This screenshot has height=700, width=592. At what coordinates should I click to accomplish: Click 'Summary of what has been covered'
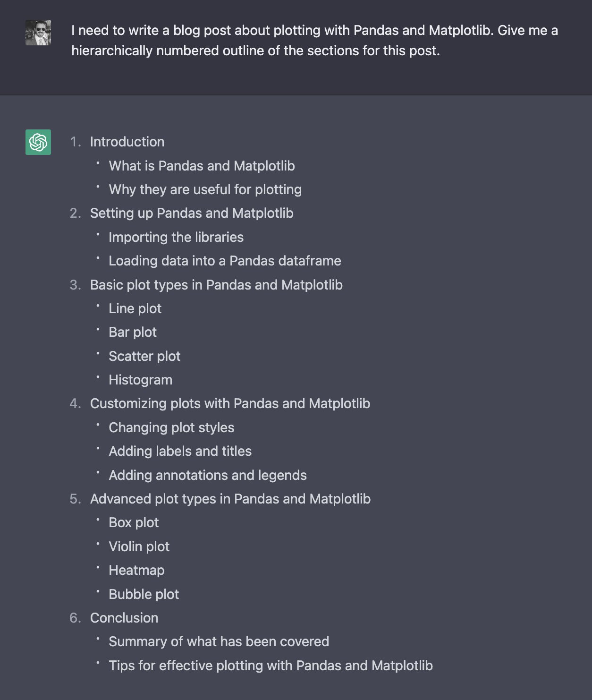[x=219, y=641]
